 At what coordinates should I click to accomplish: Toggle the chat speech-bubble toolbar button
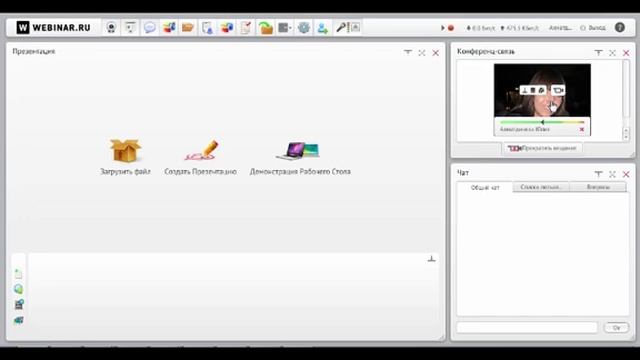(150, 28)
